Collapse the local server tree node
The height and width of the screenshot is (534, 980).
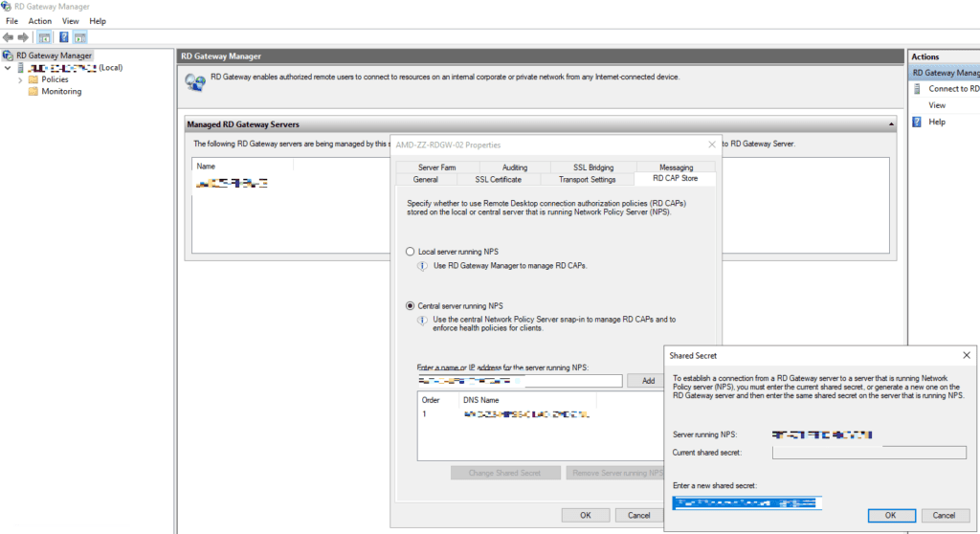pyautogui.click(x=8, y=68)
